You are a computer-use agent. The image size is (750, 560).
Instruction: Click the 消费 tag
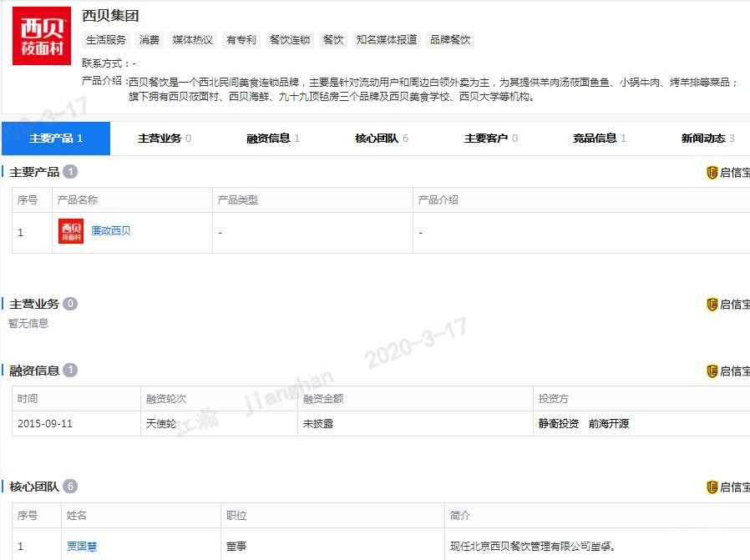tap(149, 40)
